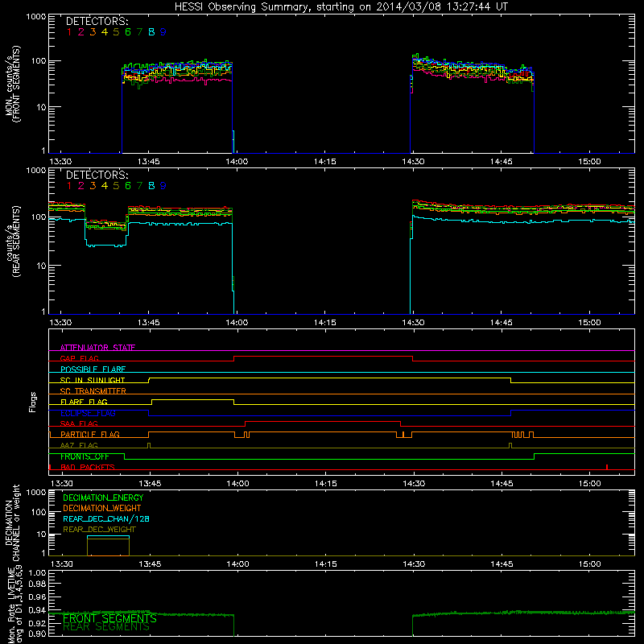This screenshot has height=644, width=644.
Task: Click the 14:45 tick under Flags plot
Action: (x=502, y=484)
